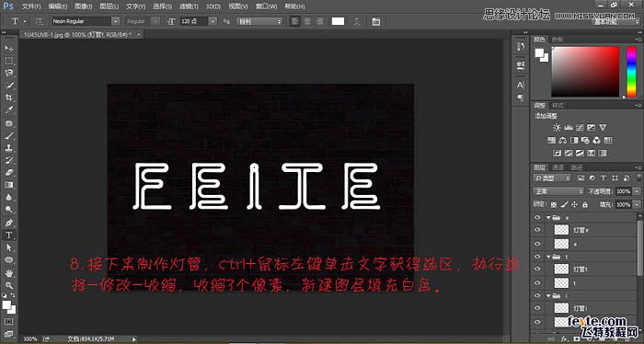This screenshot has height=344, width=644.
Task: Open the 滤镜(T) menu
Action: point(189,6)
